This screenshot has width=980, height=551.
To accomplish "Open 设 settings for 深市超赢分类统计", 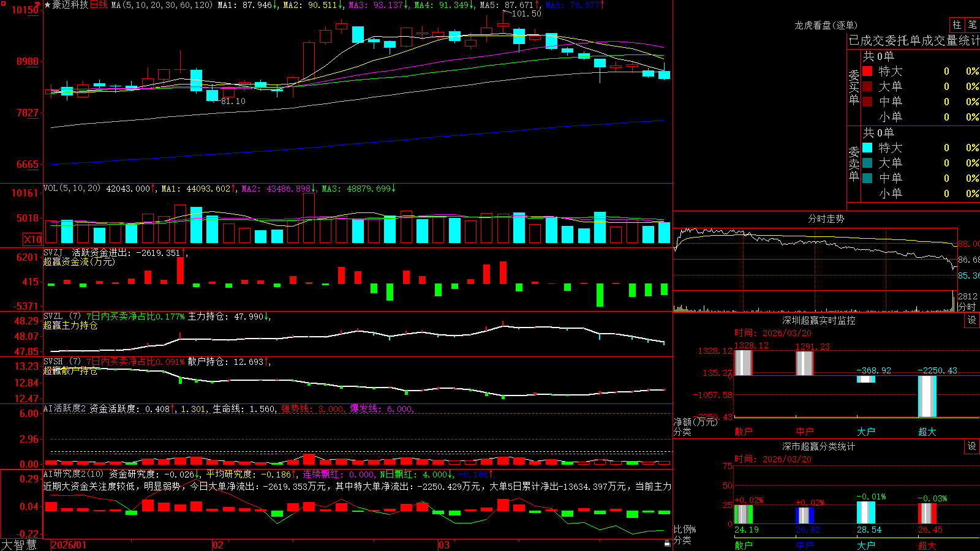I will (x=972, y=446).
